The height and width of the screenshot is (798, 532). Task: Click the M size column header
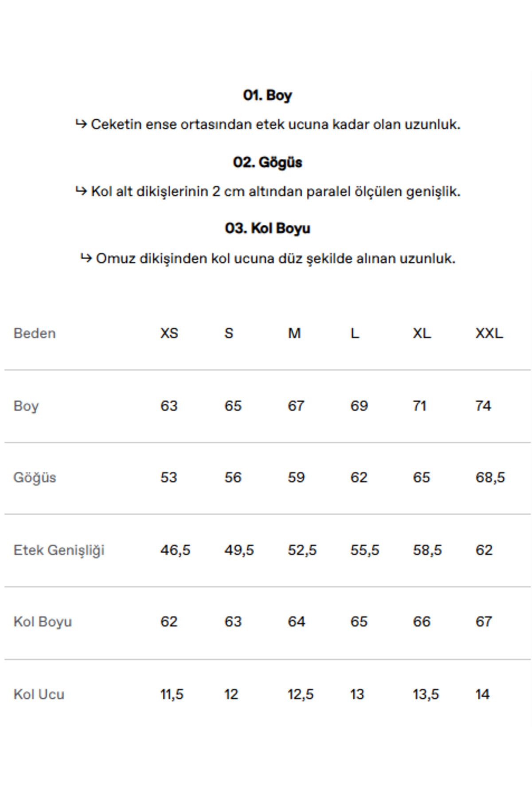pos(294,333)
